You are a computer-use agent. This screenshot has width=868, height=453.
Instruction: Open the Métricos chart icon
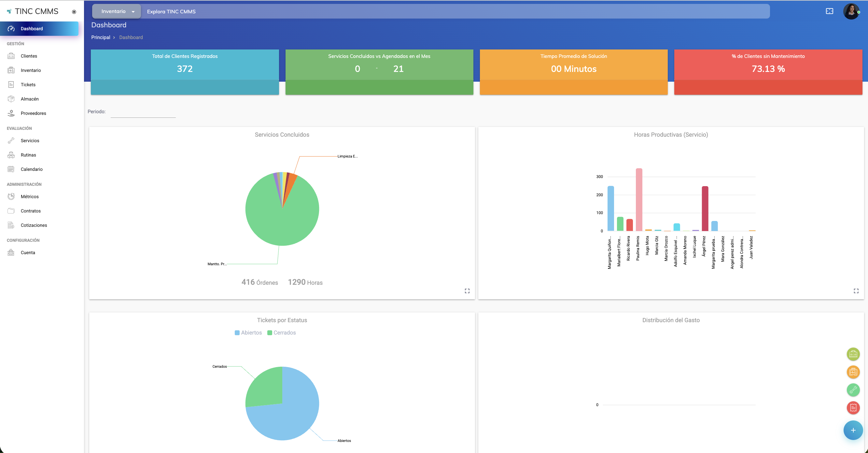[x=11, y=196]
